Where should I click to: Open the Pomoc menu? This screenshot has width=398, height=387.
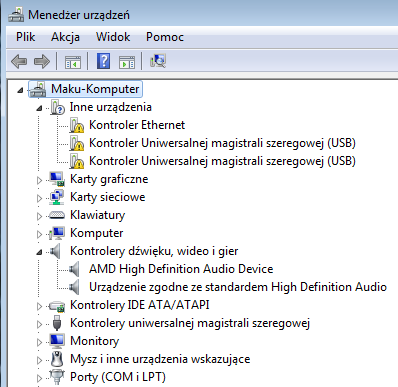point(165,37)
